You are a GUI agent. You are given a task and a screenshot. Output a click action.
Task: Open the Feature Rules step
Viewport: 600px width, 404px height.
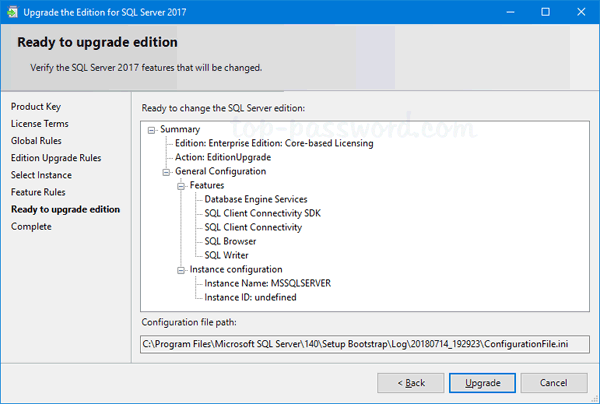pos(38,192)
